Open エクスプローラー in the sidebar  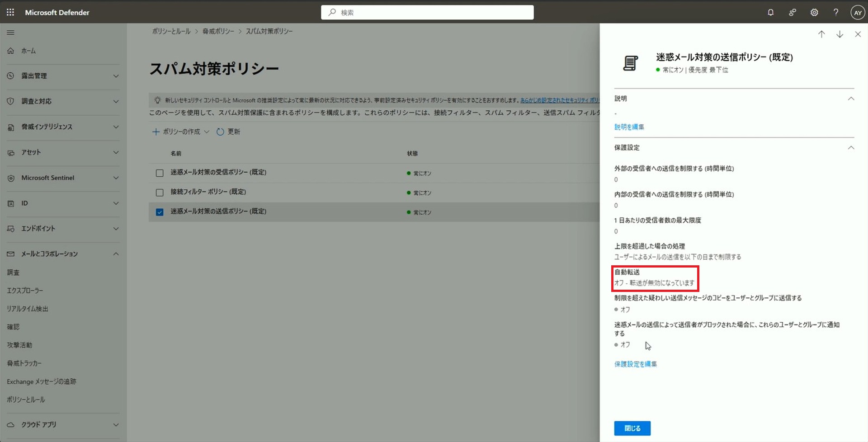[x=25, y=291]
